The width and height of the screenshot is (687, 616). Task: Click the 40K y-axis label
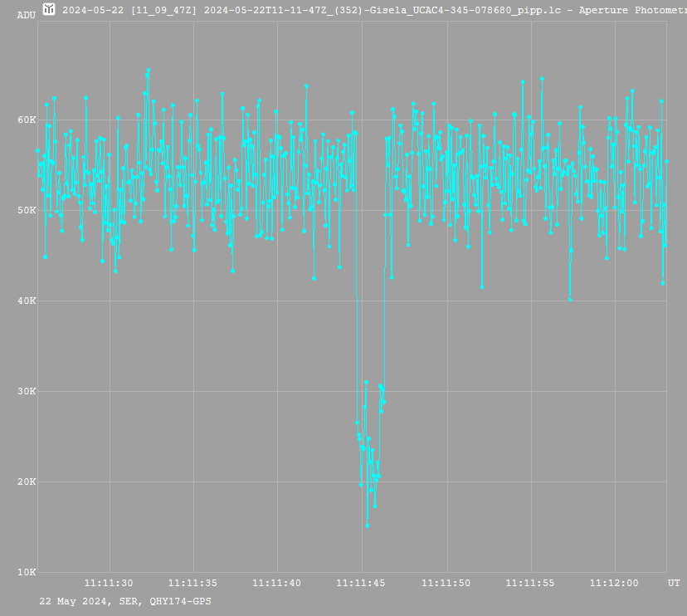27,301
